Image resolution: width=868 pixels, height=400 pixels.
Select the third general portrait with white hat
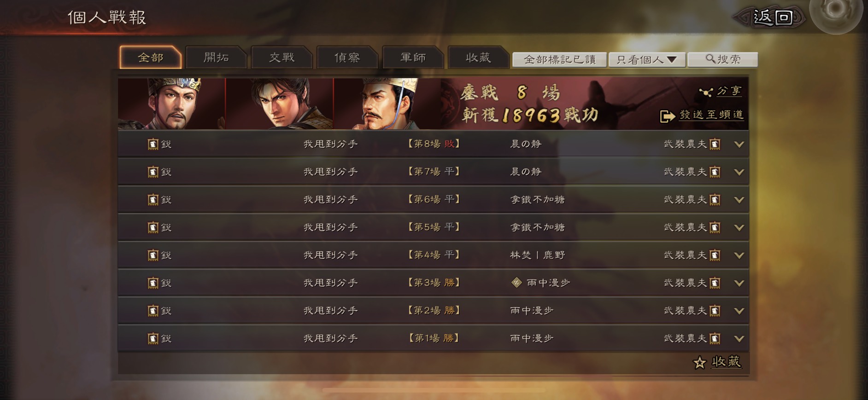point(387,104)
